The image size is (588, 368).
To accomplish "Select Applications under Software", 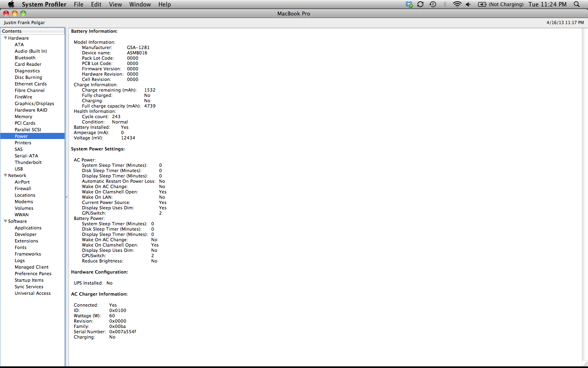I will point(28,228).
